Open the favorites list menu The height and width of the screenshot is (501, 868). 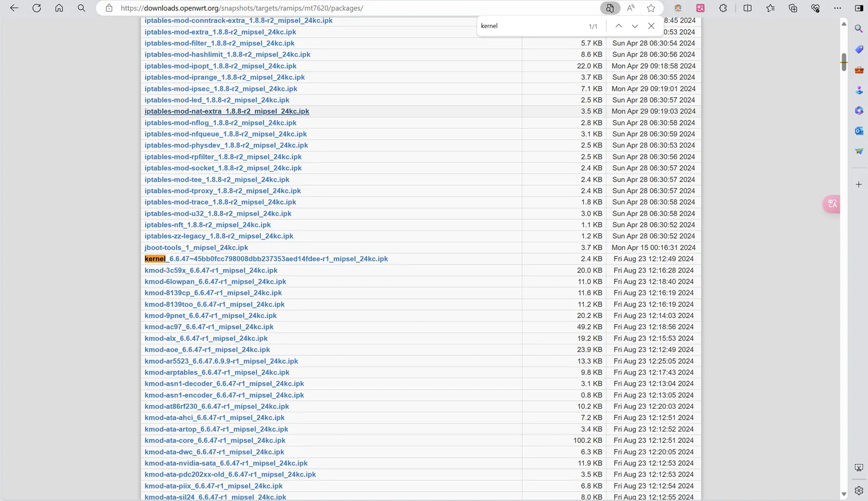coord(770,8)
